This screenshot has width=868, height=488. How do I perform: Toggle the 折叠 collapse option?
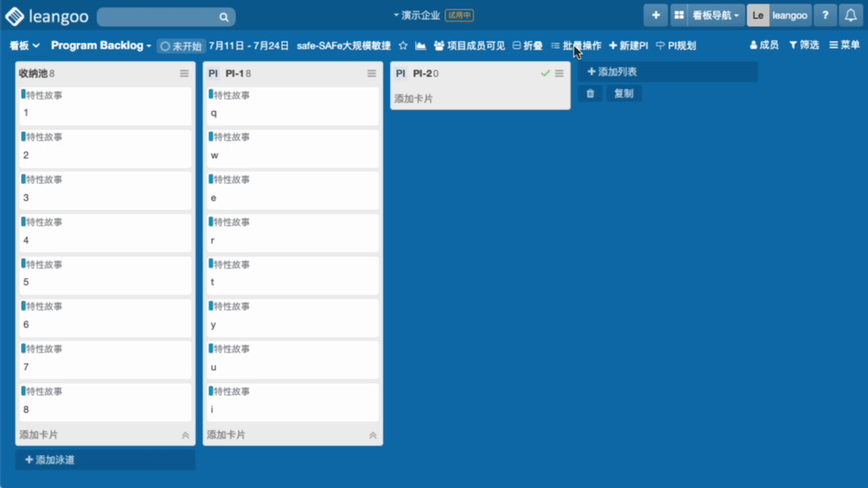click(528, 45)
